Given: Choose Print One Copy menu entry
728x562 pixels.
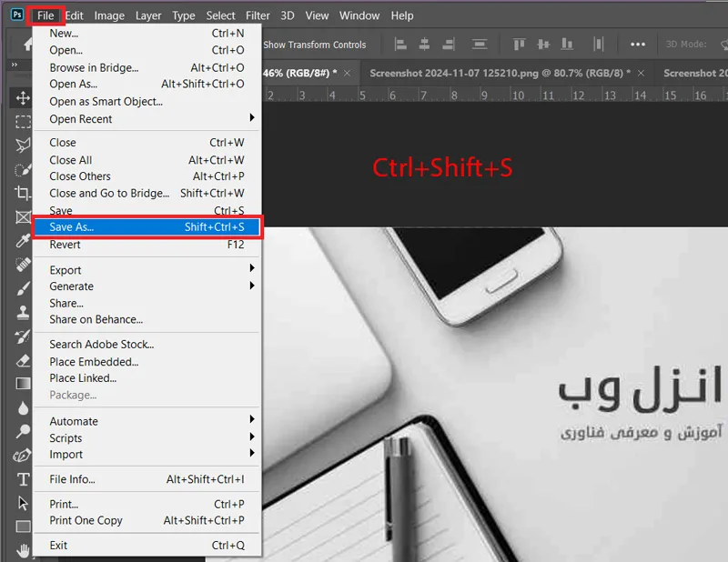Looking at the screenshot, I should tap(147, 521).
